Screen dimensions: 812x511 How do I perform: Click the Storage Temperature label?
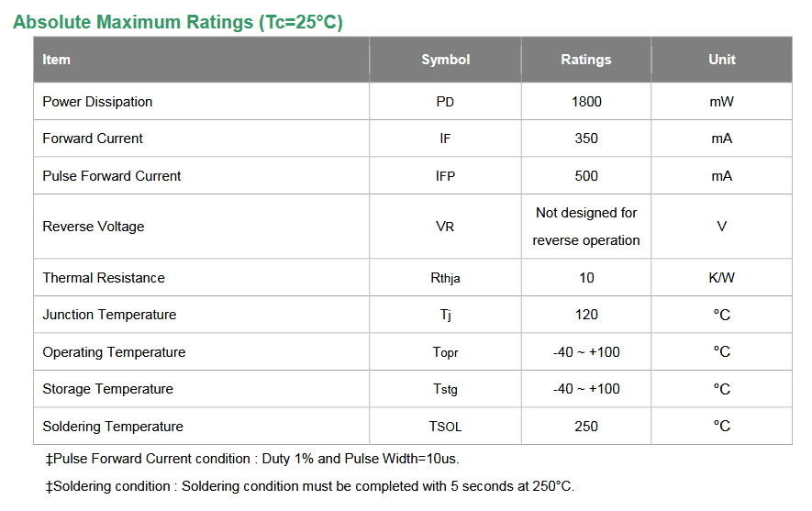point(107,389)
